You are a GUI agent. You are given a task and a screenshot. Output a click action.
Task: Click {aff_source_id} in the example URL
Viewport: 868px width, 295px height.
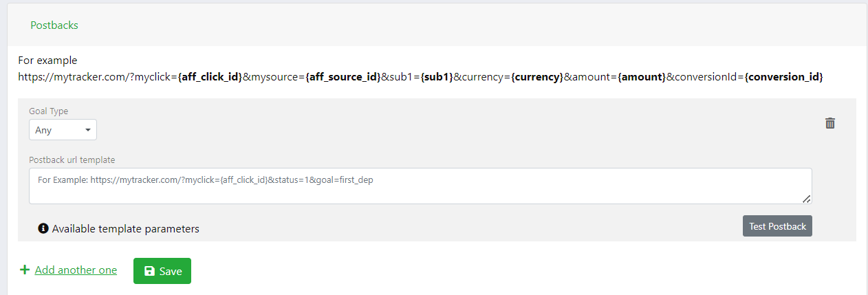[343, 77]
